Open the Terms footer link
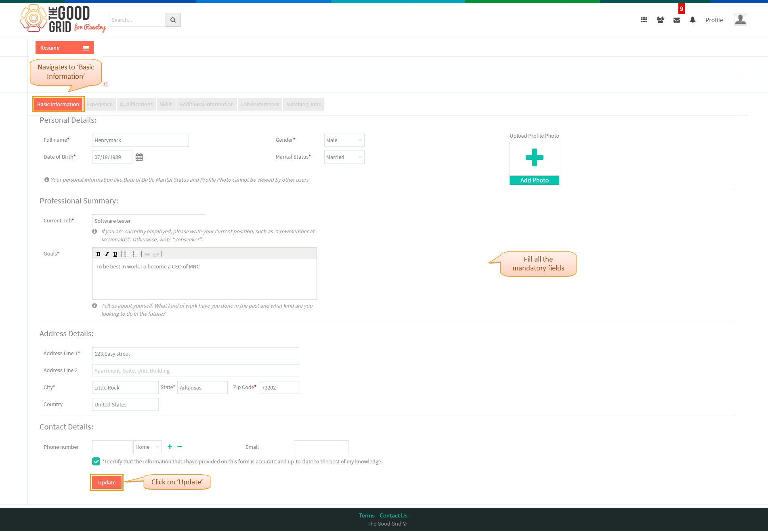768x532 pixels. coord(367,515)
